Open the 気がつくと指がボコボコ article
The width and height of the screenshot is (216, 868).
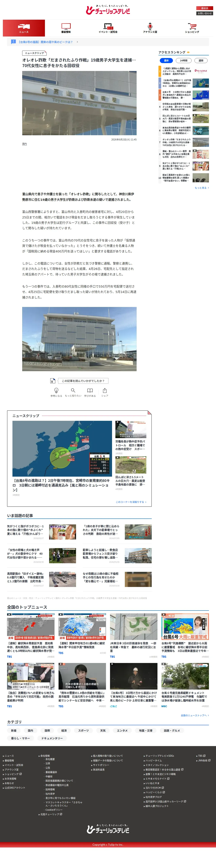(x=41, y=532)
